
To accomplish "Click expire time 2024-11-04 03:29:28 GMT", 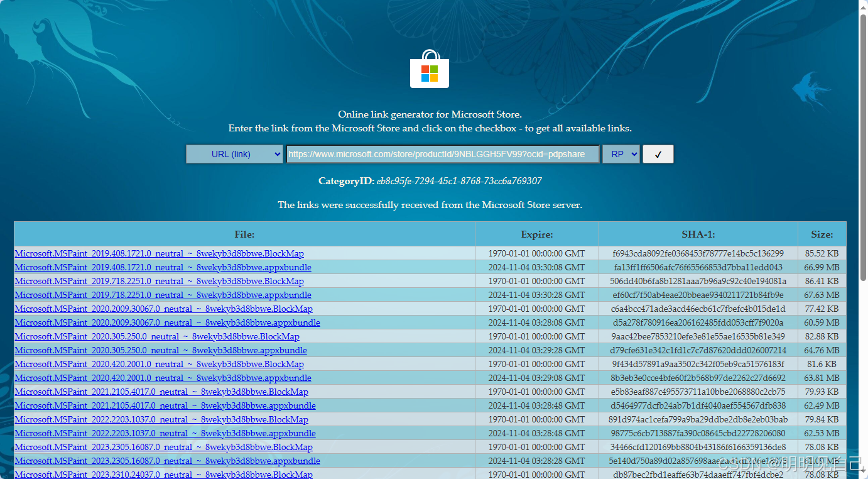I will tap(537, 350).
